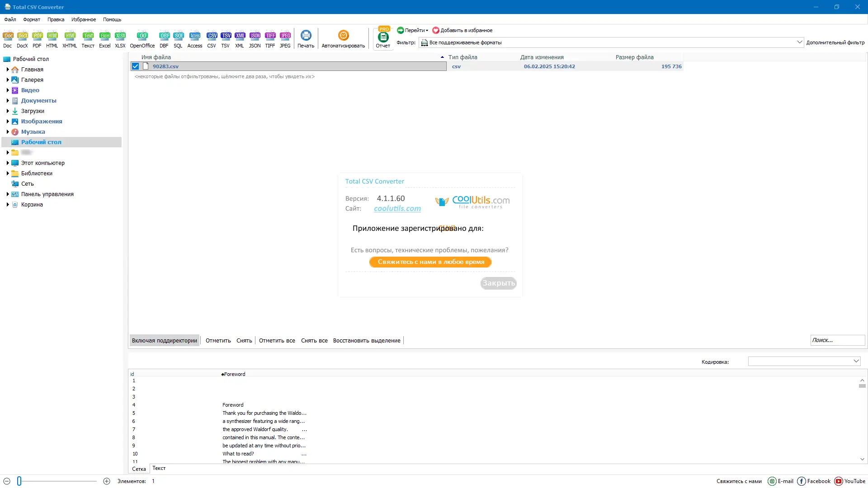Switch to the Текст preview tab
This screenshot has width=868, height=488.
pos(159,469)
